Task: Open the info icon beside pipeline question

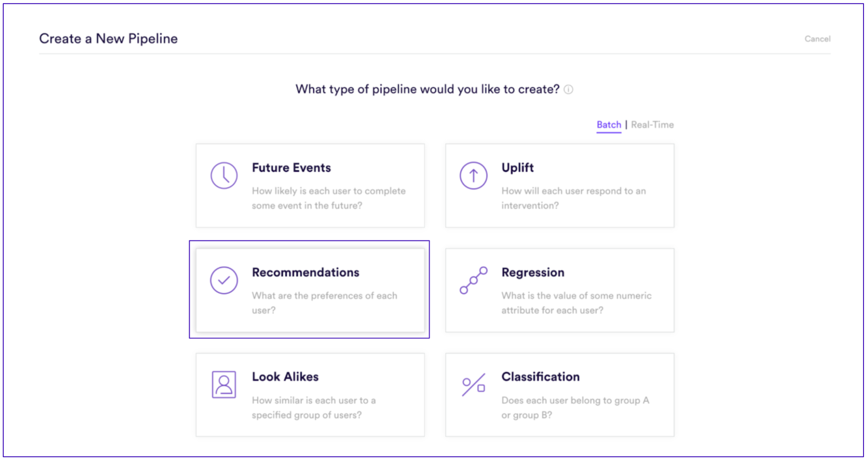Action: [569, 89]
